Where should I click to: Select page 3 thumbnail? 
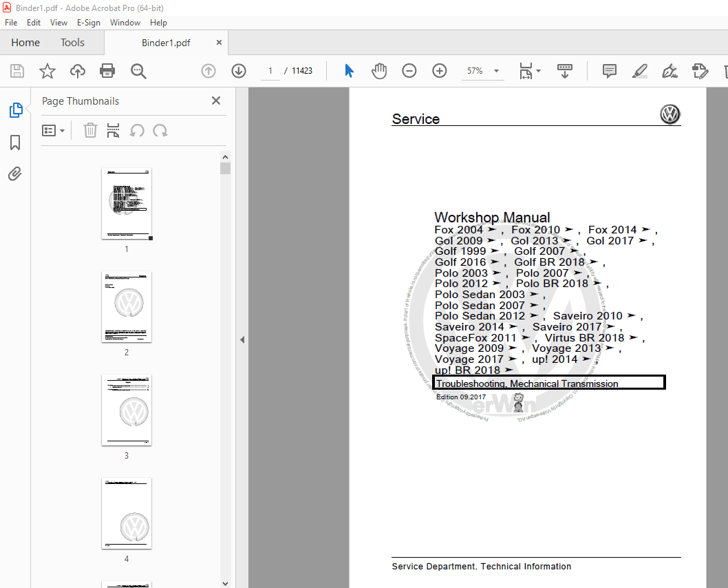127,410
